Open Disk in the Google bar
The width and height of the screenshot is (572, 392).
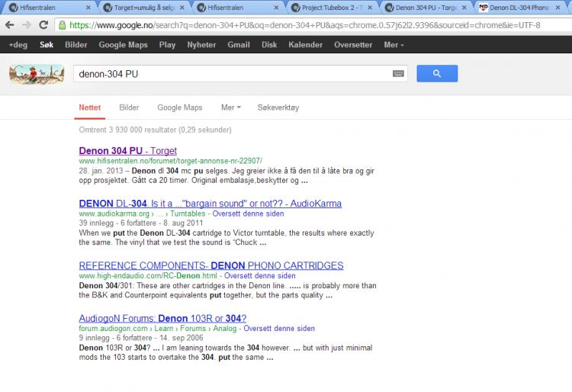pos(269,45)
